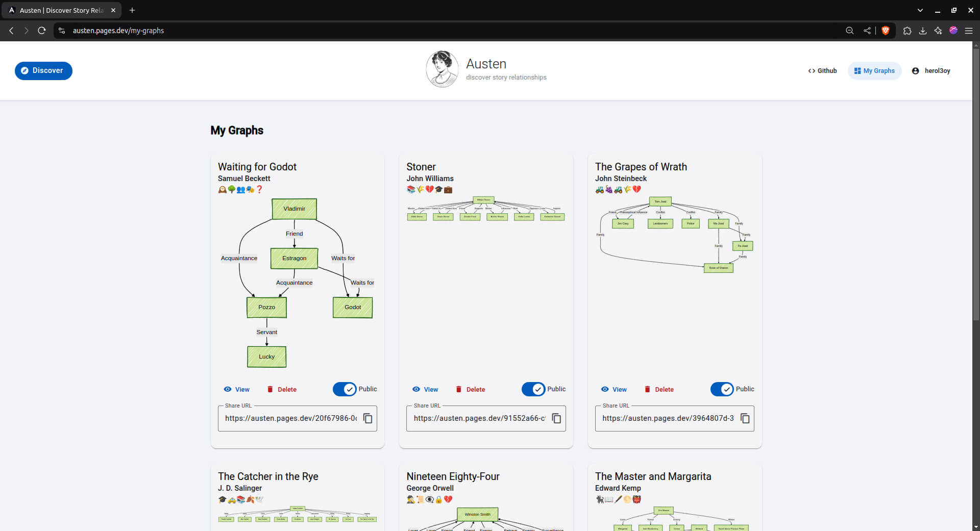Reload the page

click(42, 31)
